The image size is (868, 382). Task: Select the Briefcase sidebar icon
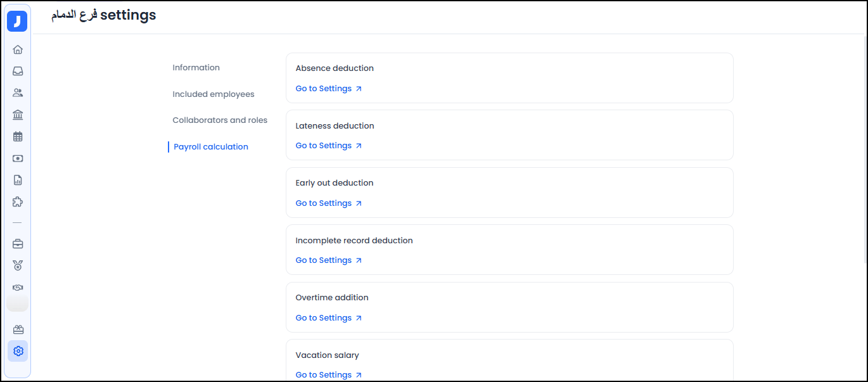[x=17, y=243]
